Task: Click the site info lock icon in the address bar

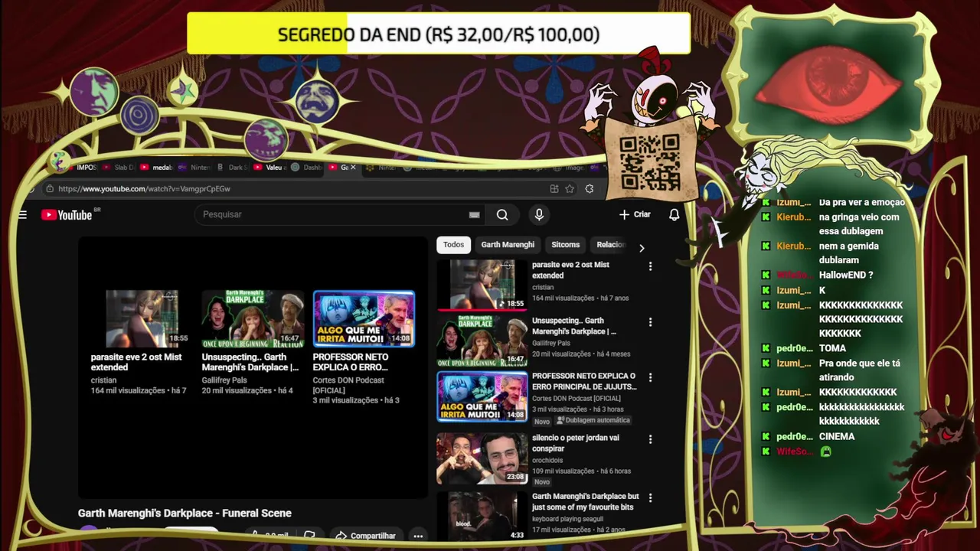Action: pos(50,189)
